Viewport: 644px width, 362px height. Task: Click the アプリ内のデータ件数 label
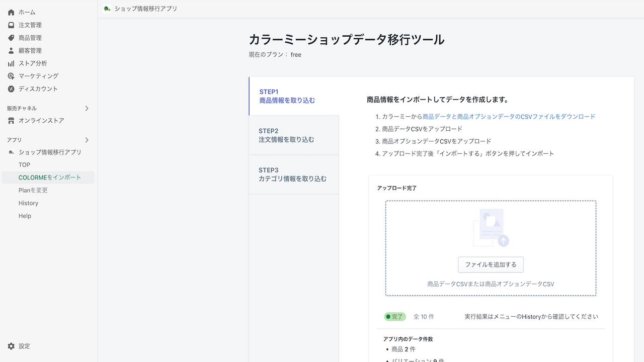pos(408,339)
